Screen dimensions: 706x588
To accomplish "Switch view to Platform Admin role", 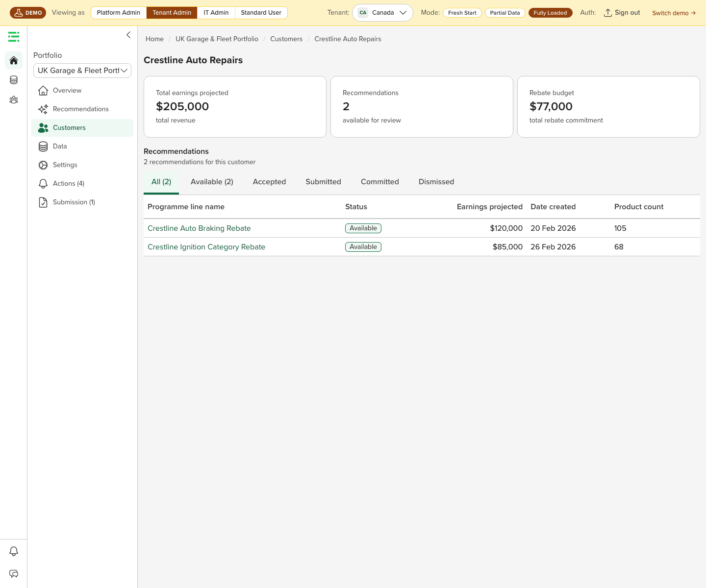I will coord(119,13).
